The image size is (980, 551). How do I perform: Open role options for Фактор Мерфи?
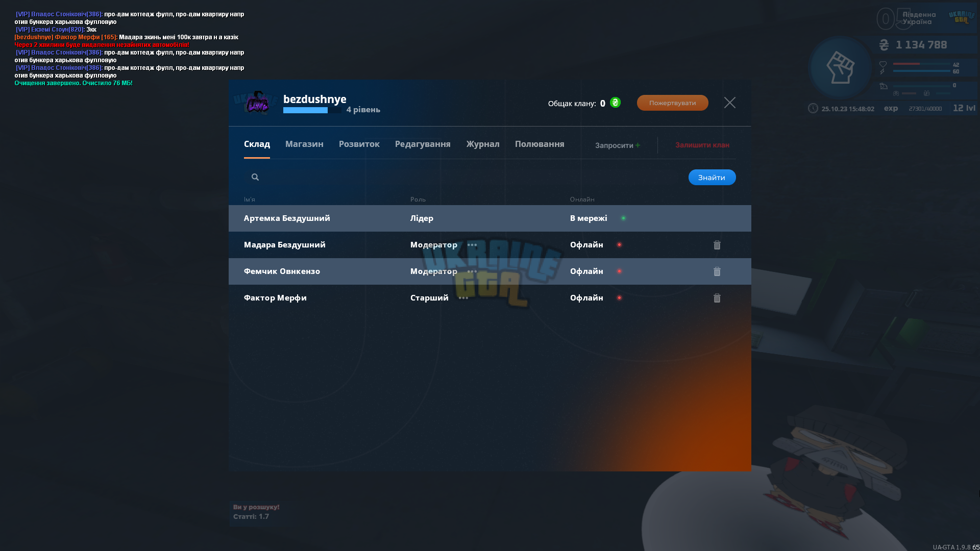point(463,298)
